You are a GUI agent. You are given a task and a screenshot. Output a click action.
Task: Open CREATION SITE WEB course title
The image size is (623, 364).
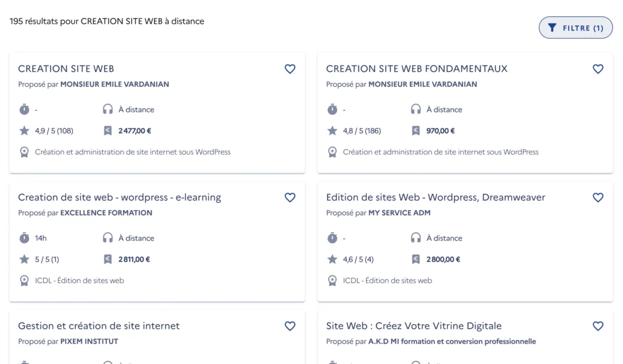pos(66,69)
